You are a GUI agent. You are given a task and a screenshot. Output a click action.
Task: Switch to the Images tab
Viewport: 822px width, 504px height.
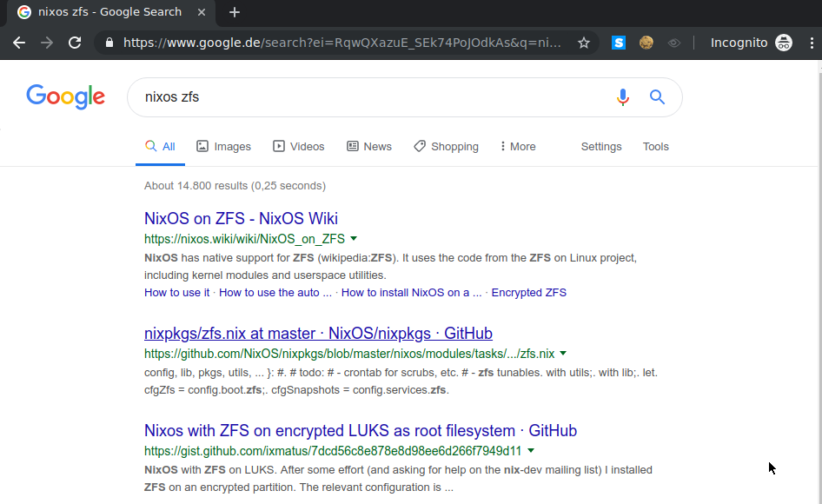click(x=224, y=147)
